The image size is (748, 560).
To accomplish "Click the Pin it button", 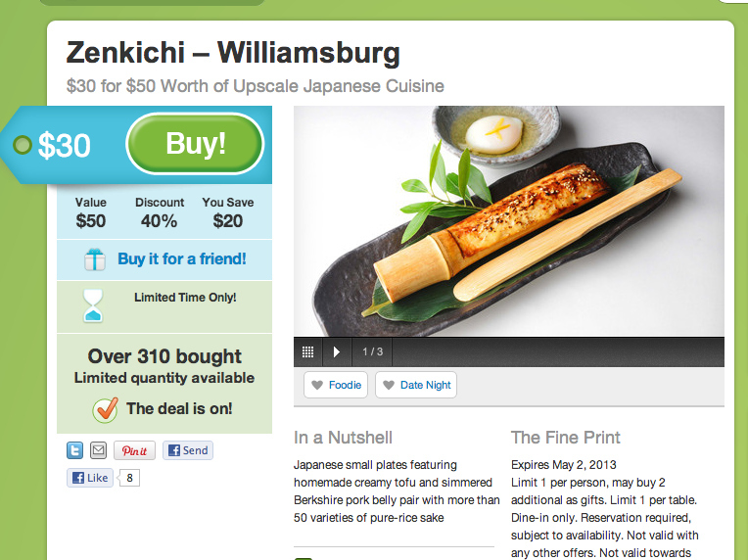I will [134, 450].
